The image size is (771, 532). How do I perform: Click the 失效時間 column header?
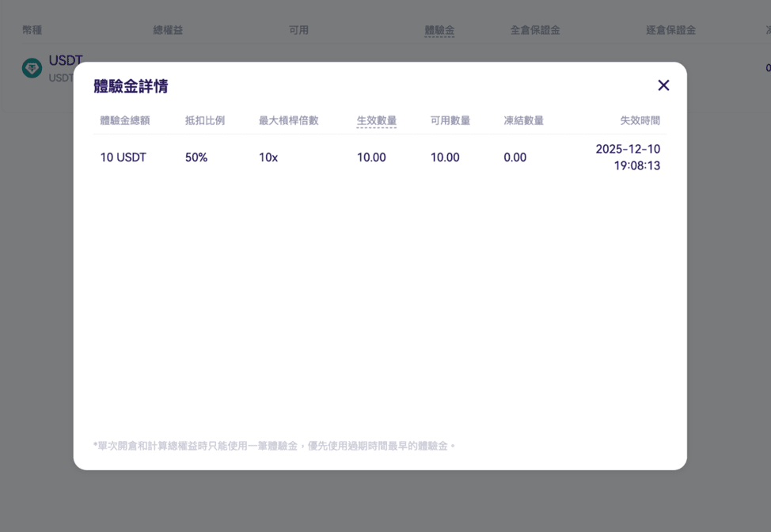coord(640,120)
